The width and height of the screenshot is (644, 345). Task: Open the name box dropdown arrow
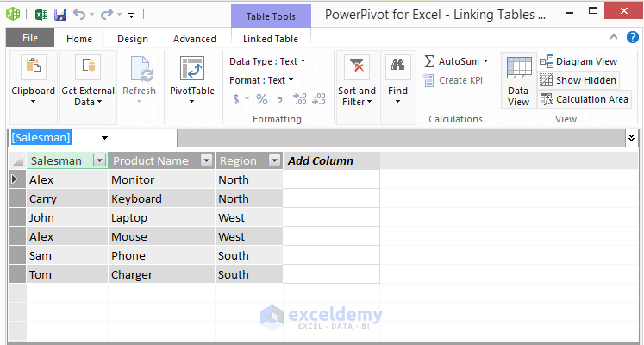[x=104, y=138]
